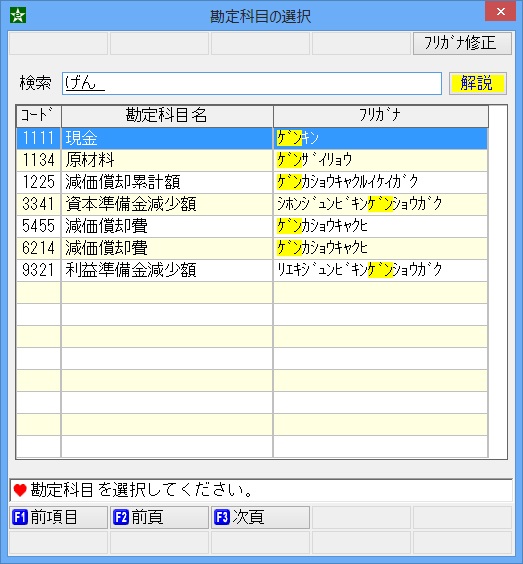Close the 勘定科目の選択 dialog

[500, 12]
